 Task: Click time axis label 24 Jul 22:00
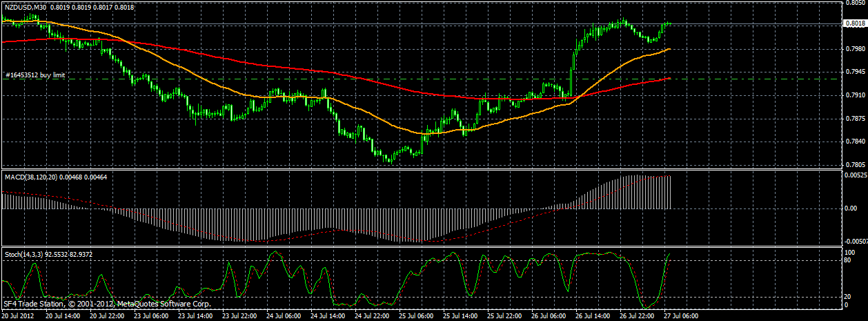(x=371, y=316)
